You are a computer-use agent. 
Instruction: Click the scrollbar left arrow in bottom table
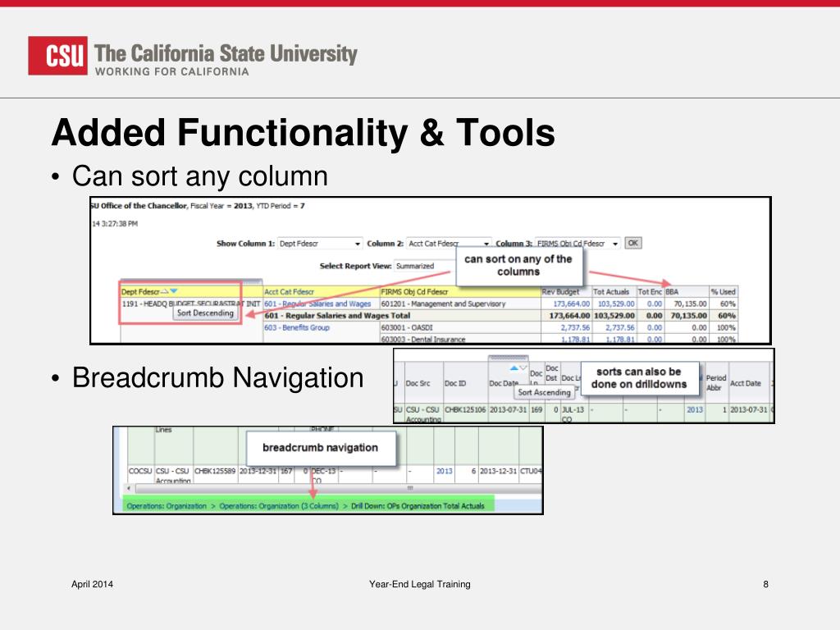129,488
